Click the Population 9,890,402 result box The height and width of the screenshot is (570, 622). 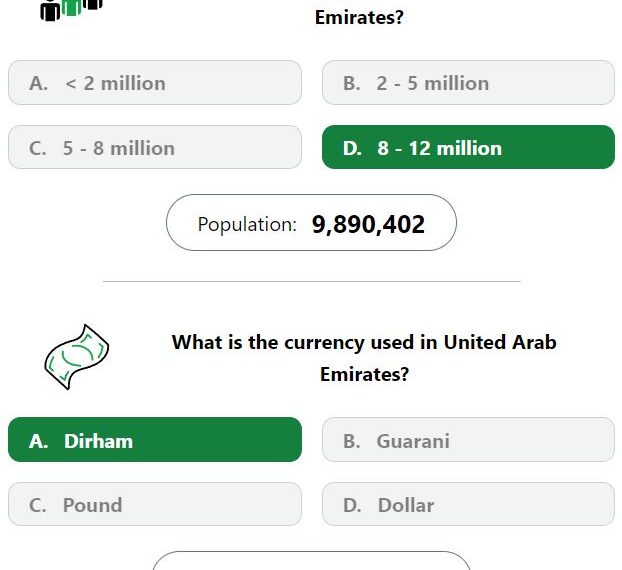[311, 223]
